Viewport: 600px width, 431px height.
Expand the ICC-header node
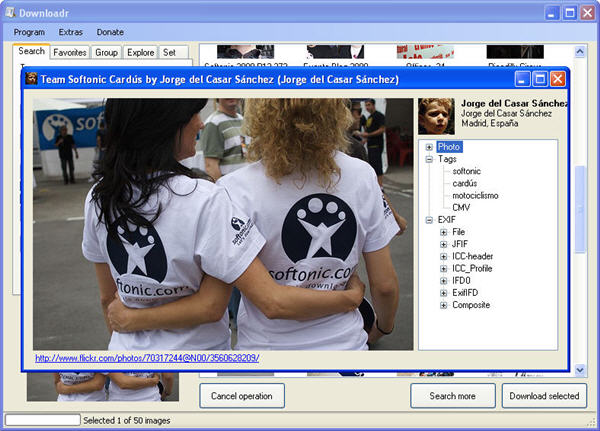pyautogui.click(x=443, y=256)
